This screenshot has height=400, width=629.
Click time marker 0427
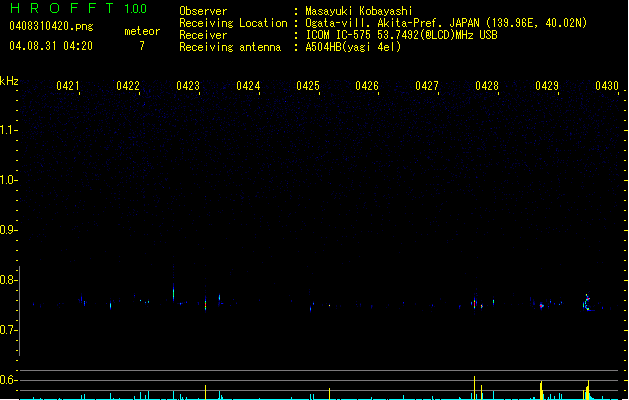pyautogui.click(x=427, y=86)
